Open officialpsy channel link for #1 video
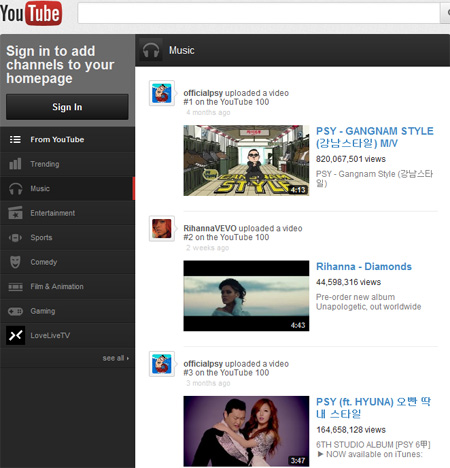Image resolution: width=450 pixels, height=468 pixels. 203,93
